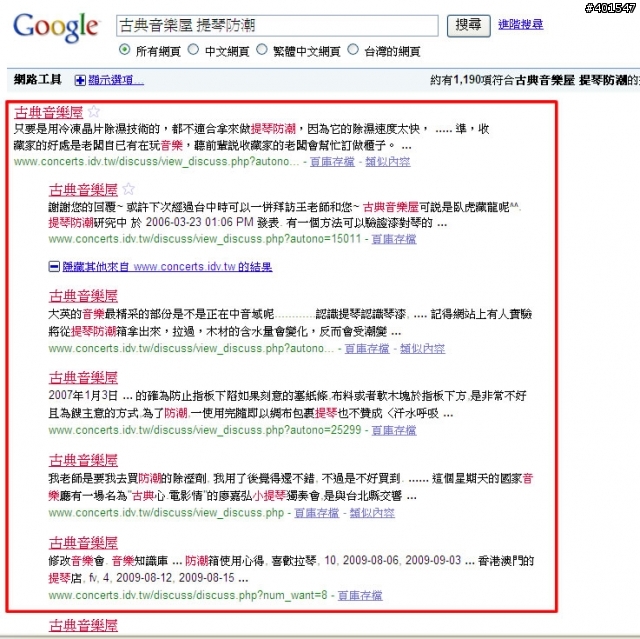Click the 網路工具 label

click(38, 80)
